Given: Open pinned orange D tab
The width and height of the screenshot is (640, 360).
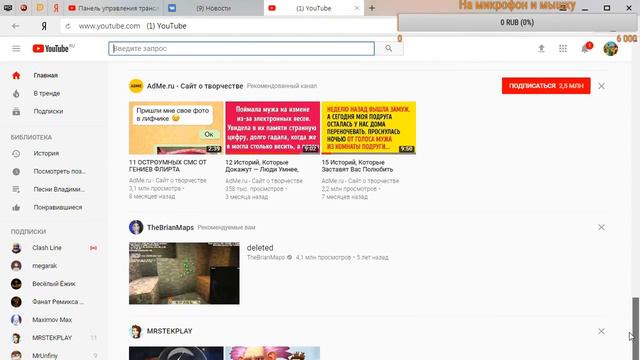Looking at the screenshot, I should point(40,8).
